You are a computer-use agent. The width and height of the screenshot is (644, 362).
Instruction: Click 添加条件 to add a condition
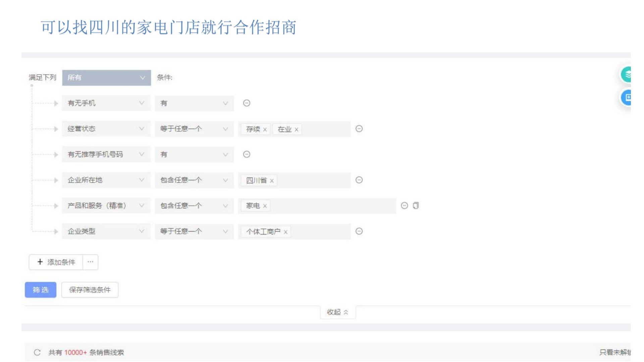(56, 262)
